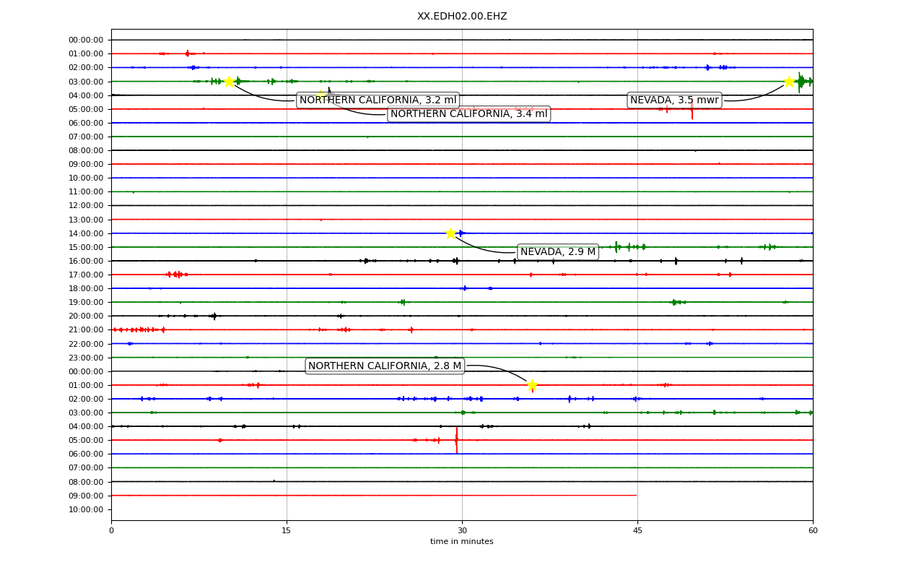The width and height of the screenshot is (924, 578).
Task: Click the plot title XX.EDH02.00.EHZ
Action: click(462, 16)
